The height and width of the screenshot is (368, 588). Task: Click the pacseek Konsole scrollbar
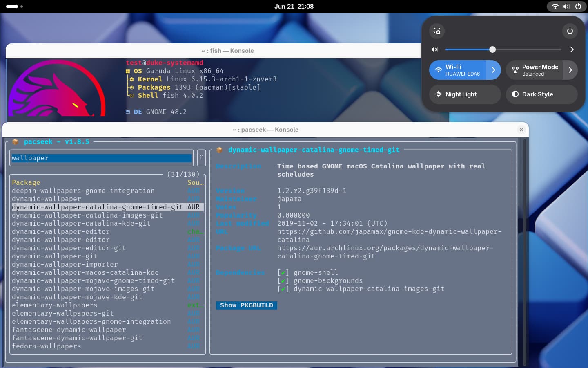pyautogui.click(x=524, y=251)
